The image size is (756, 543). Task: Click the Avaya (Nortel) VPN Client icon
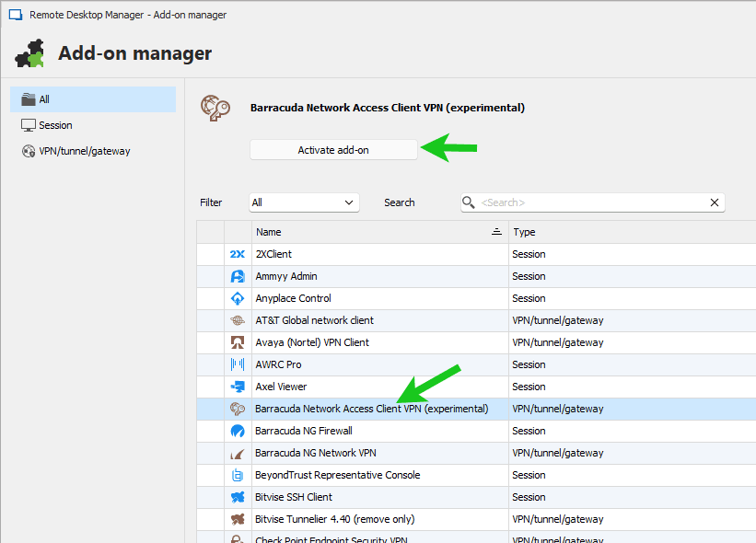[x=237, y=342]
